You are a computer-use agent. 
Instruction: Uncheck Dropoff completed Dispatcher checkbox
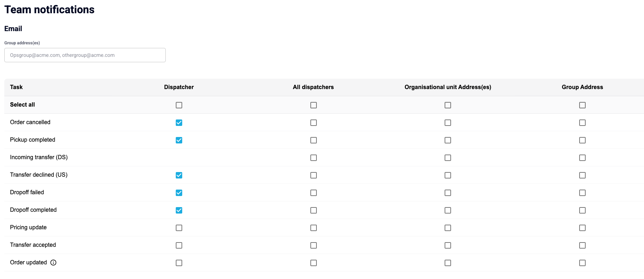(179, 210)
